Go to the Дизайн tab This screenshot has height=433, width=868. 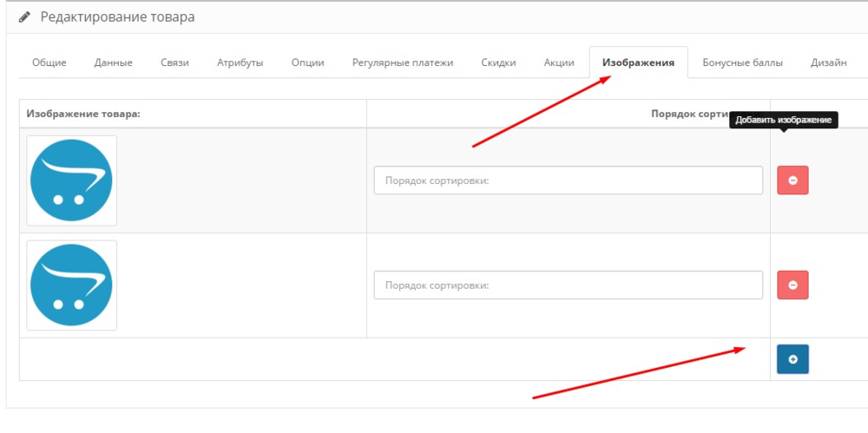pos(829,62)
